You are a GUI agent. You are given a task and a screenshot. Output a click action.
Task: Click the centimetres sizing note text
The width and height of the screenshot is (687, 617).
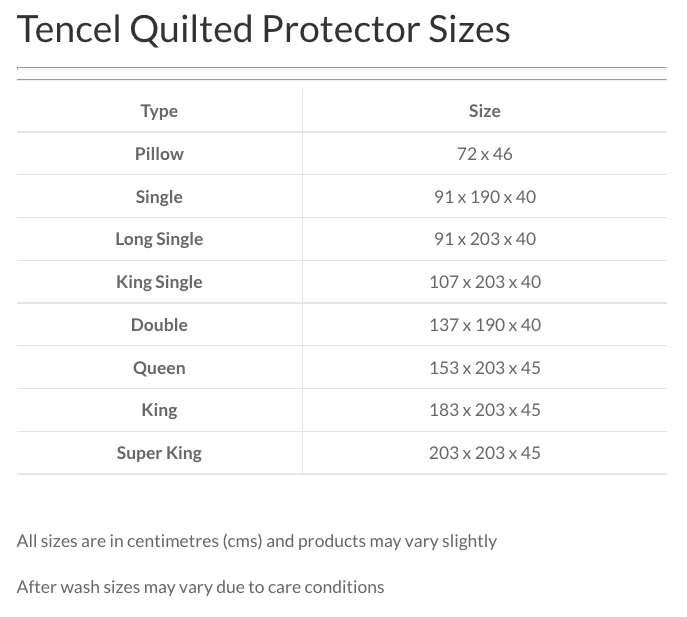click(x=257, y=541)
